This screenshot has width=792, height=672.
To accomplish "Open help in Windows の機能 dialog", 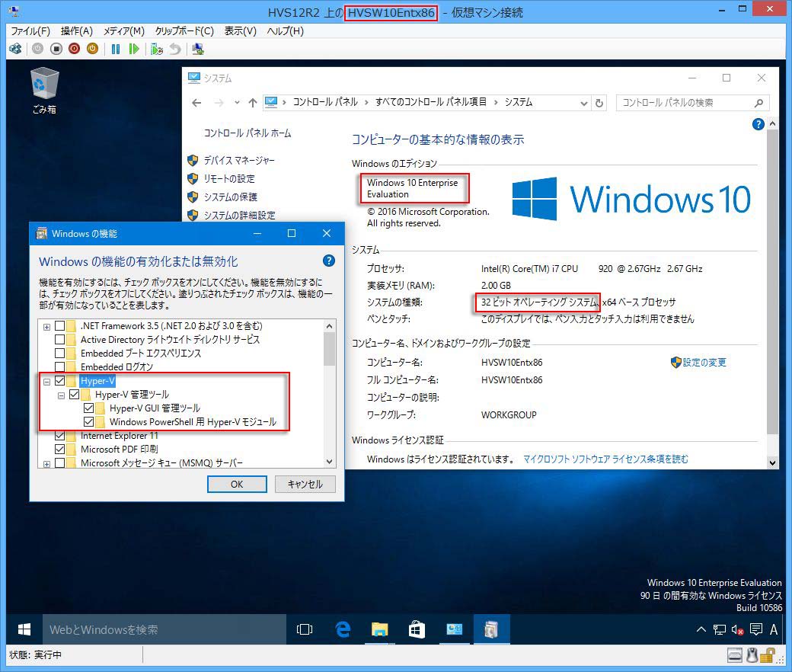I will coord(328,261).
